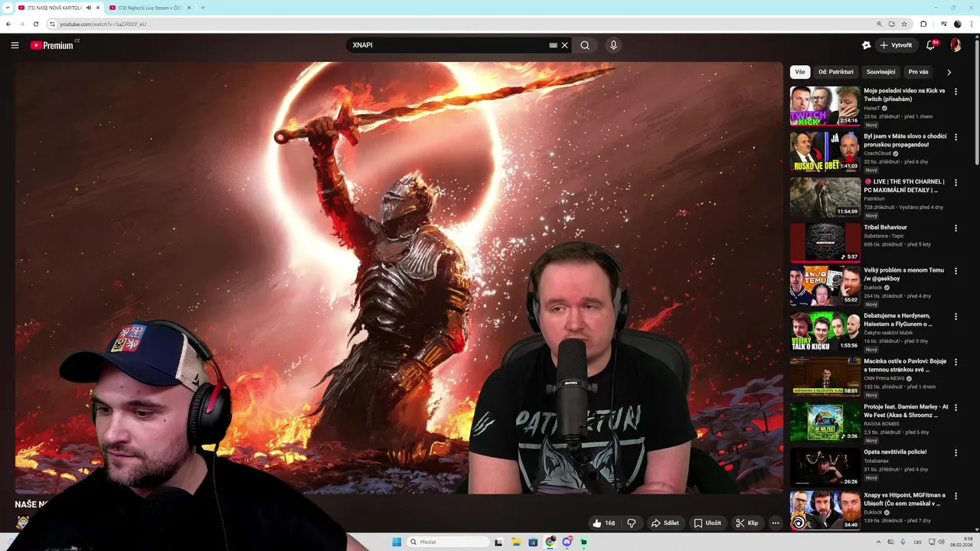Click the youtube.com URL address bar
The width and height of the screenshot is (980, 551).
459,24
